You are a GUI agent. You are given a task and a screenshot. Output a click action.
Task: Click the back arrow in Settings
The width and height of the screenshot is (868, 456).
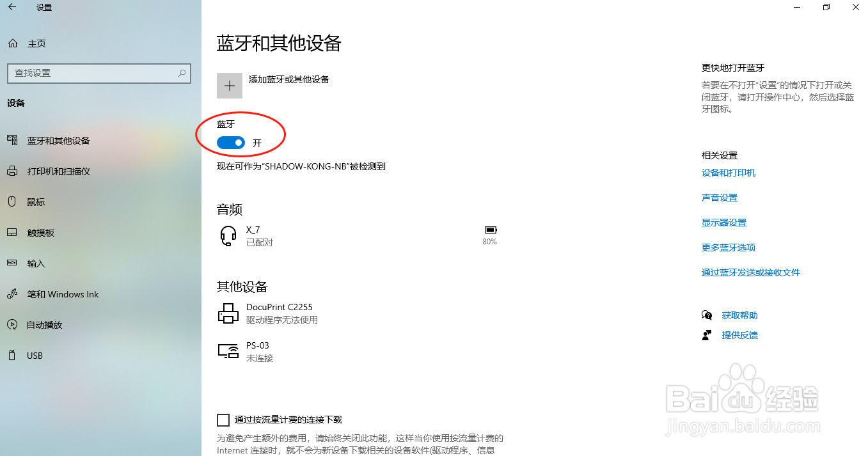tap(12, 8)
